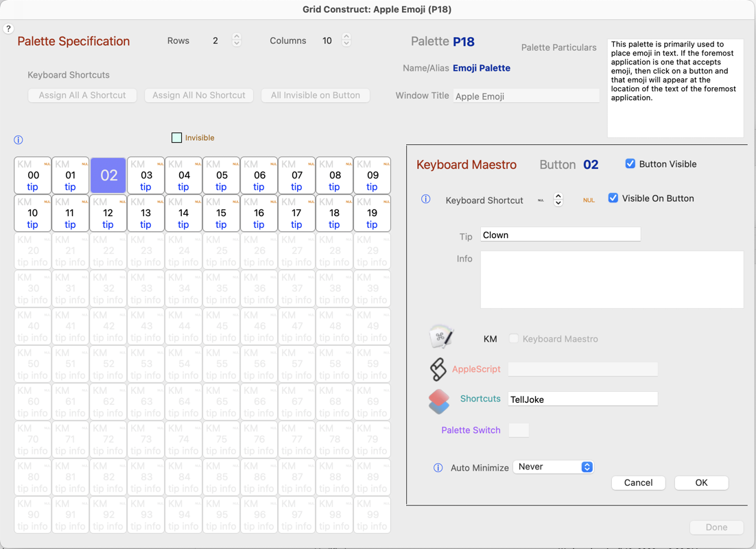Toggle the Invisible checkbox
Image resolution: width=756 pixels, height=549 pixels.
[177, 138]
